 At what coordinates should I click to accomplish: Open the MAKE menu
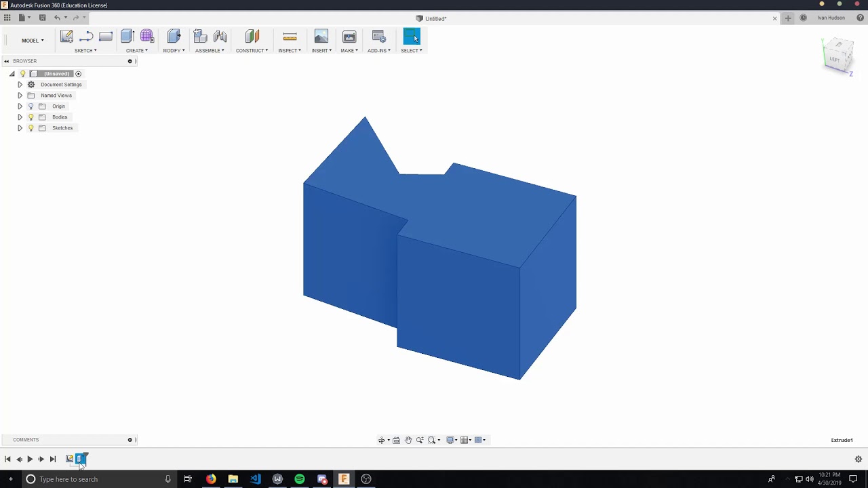click(349, 51)
